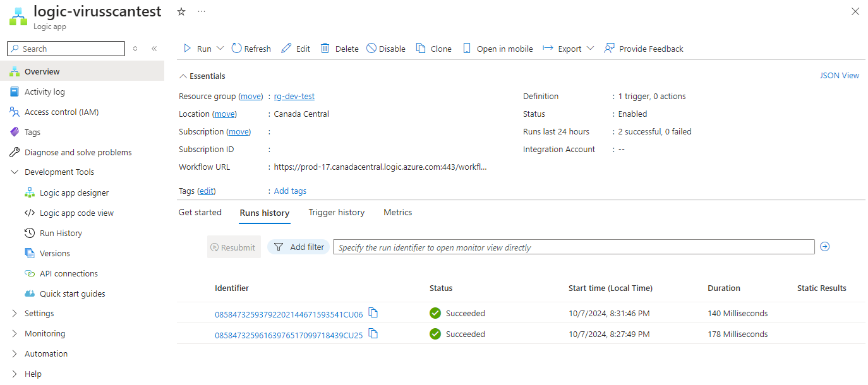Click the sidebar expand/collapse all arrows
This screenshot has height=385, width=868.
(x=135, y=49)
